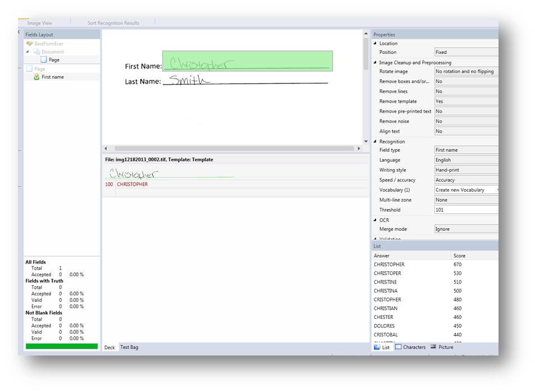
Task: Click the First name field person icon
Action: (x=36, y=77)
